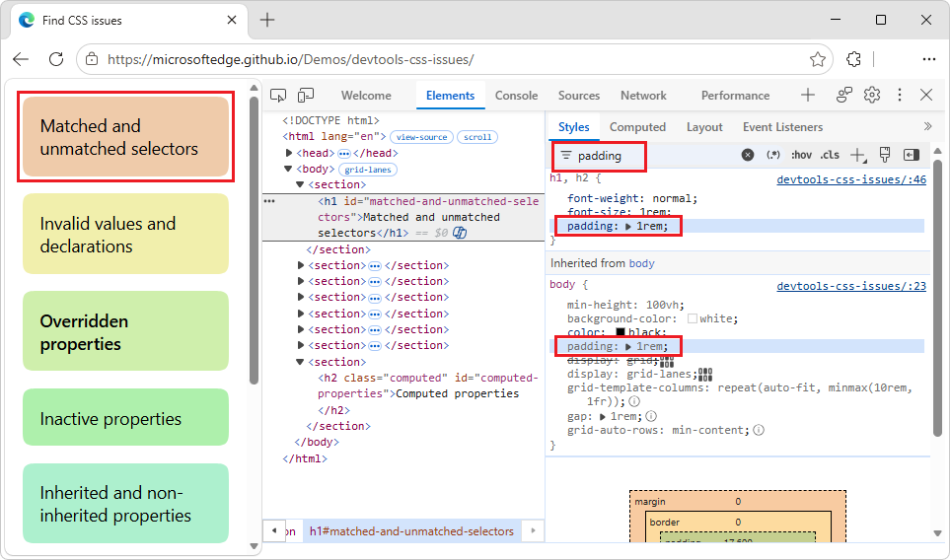Show more Styles sidebar tabs chevron
The image size is (950, 560).
[927, 126]
